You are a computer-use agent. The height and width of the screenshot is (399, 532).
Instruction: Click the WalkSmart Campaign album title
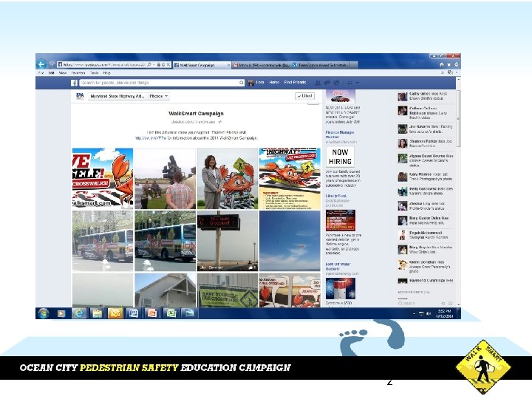196,114
